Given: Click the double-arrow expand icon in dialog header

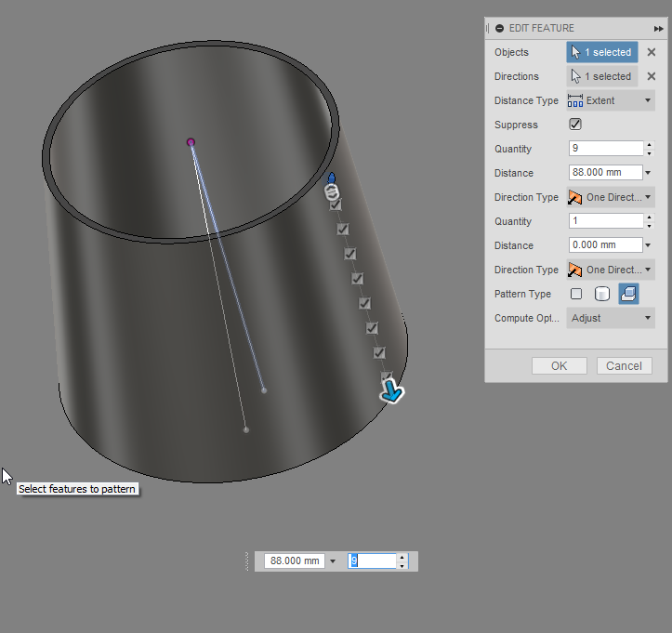Looking at the screenshot, I should pyautogui.click(x=659, y=29).
